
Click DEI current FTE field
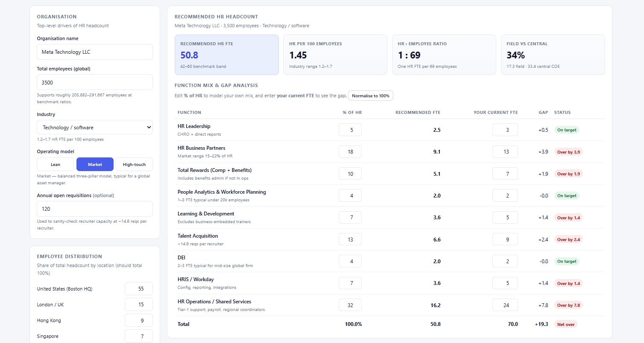point(505,261)
